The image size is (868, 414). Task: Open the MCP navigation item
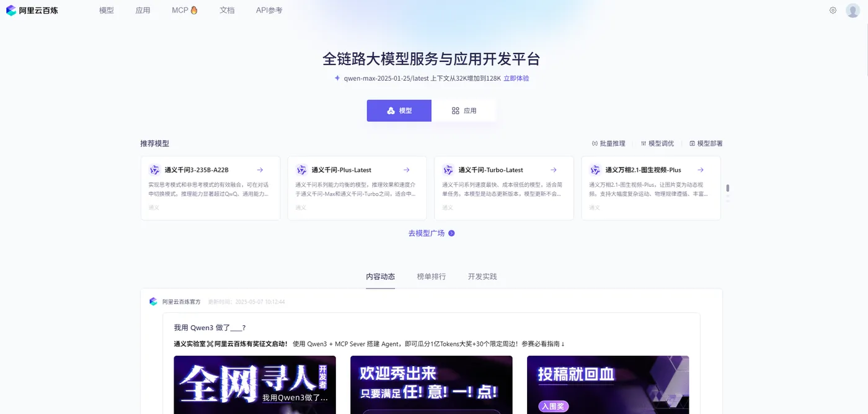(x=180, y=11)
